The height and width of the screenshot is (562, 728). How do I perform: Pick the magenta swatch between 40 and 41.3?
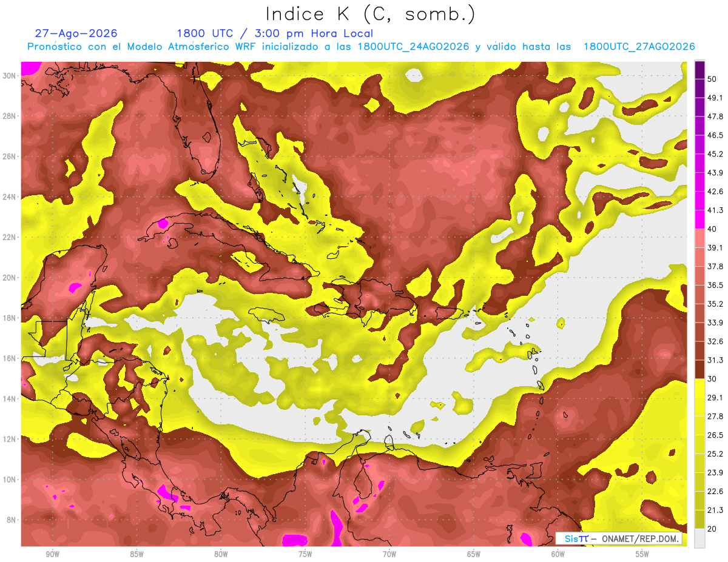pyautogui.click(x=699, y=219)
